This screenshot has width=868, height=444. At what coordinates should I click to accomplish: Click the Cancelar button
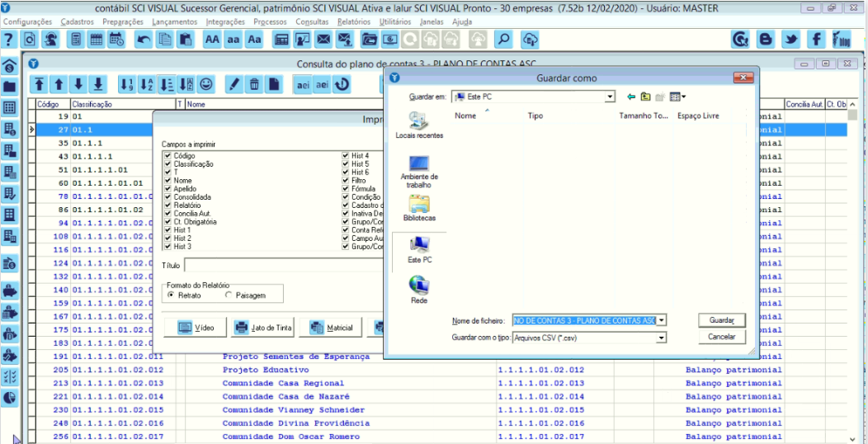pyautogui.click(x=722, y=337)
